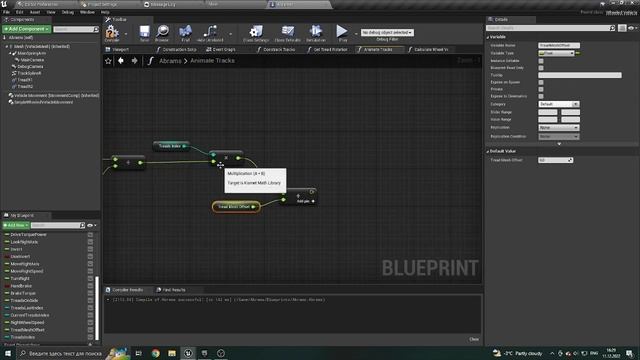
Task: Switch to the Construction Script tab
Action: click(176, 49)
